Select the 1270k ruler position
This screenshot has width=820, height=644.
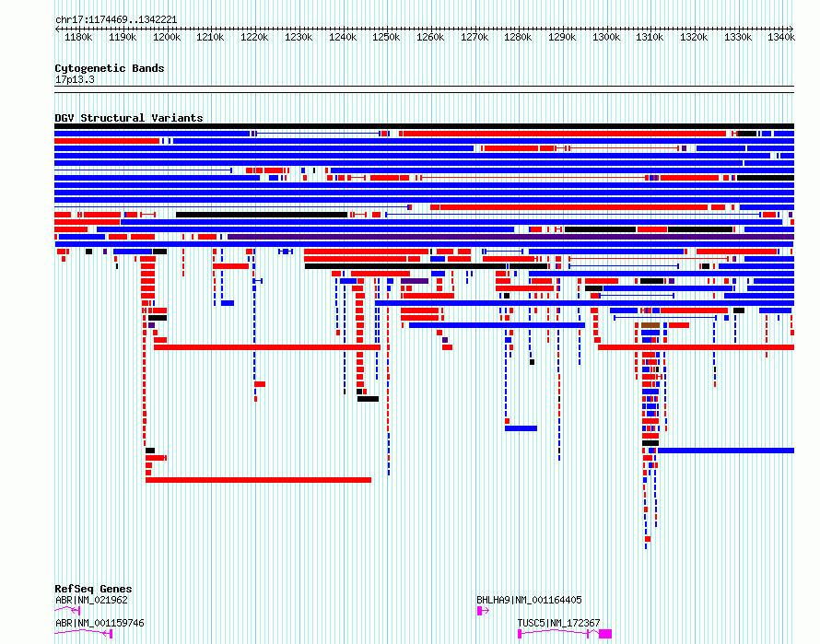474,37
